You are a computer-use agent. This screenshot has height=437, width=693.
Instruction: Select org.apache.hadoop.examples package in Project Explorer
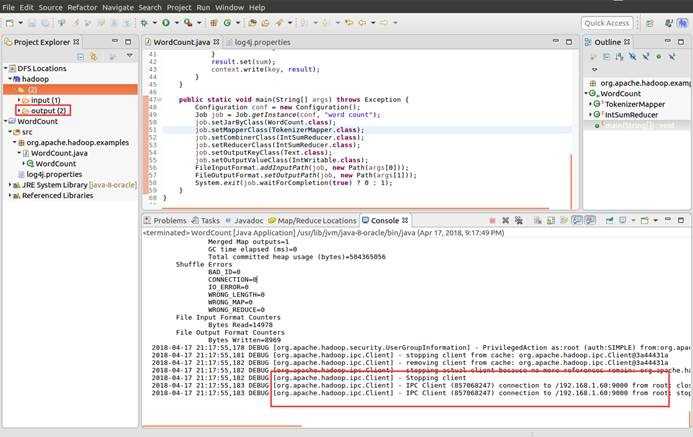[77, 143]
